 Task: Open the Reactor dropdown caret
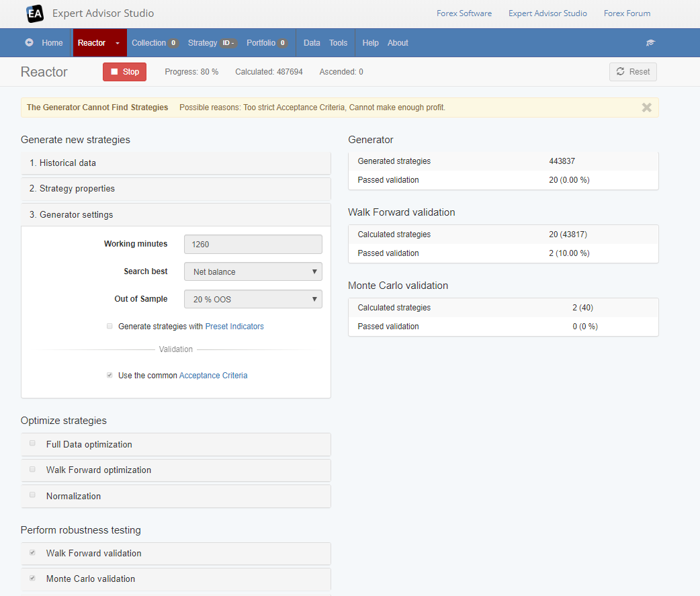118,43
